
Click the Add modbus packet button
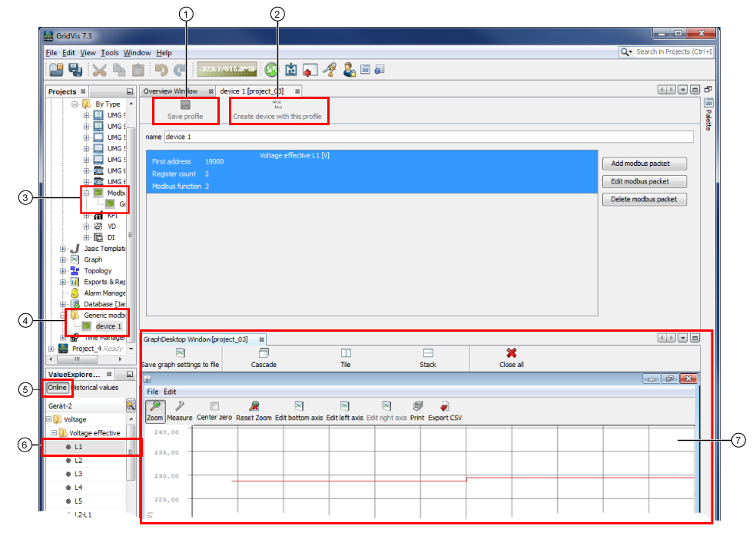644,164
